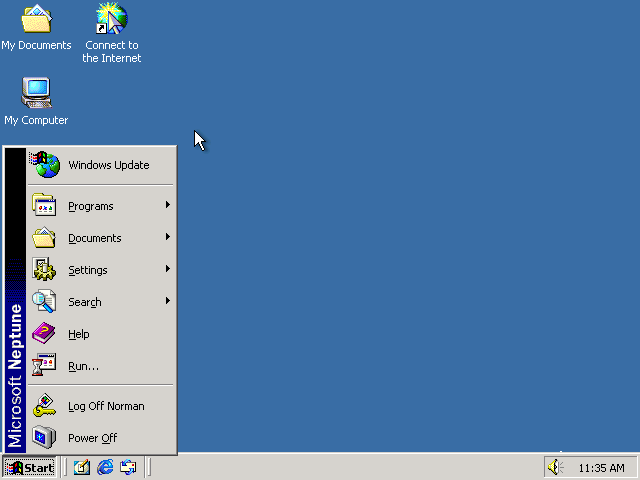Expand the Documents submenu arrow
This screenshot has height=480, width=640.
tap(168, 238)
